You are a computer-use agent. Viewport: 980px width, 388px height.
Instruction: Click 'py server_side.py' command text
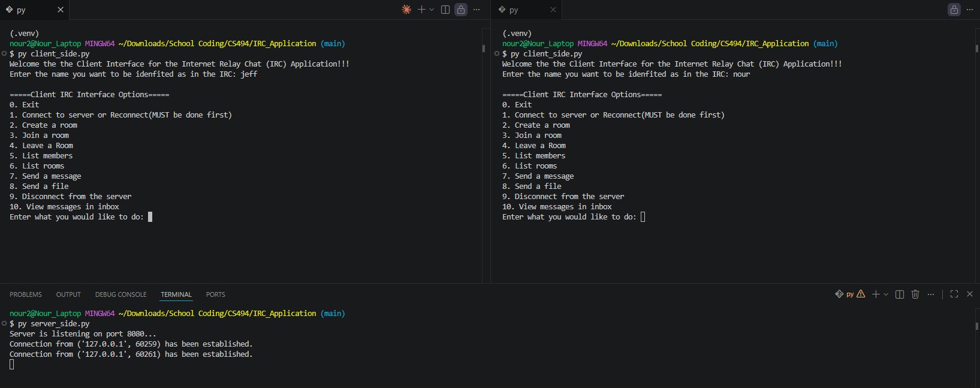pos(53,324)
